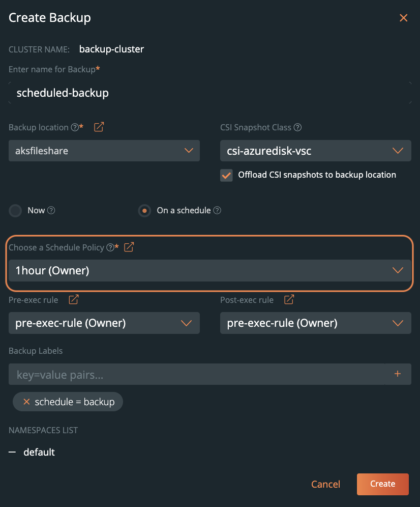Click help icon next to On a schedule

tap(218, 210)
